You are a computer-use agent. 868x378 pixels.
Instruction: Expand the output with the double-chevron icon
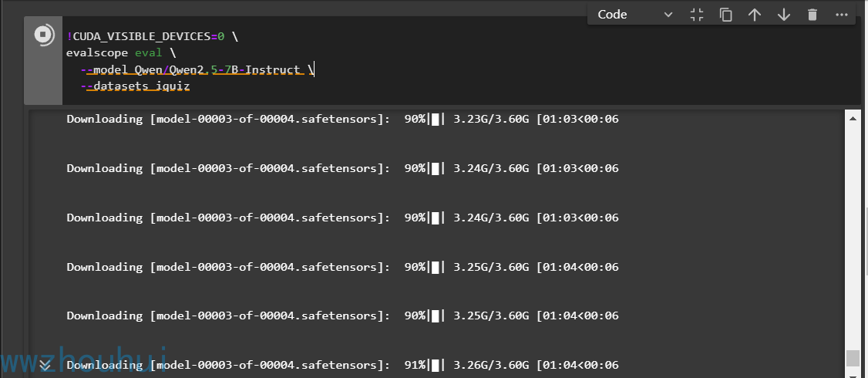pos(45,365)
